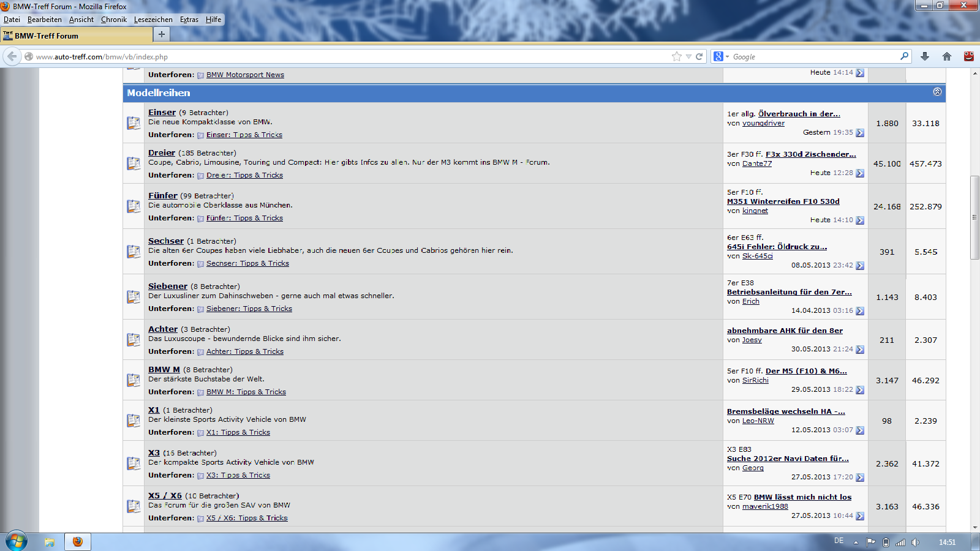Go to last post in Einser forum
This screenshot has width=980, height=551.
coord(860,133)
